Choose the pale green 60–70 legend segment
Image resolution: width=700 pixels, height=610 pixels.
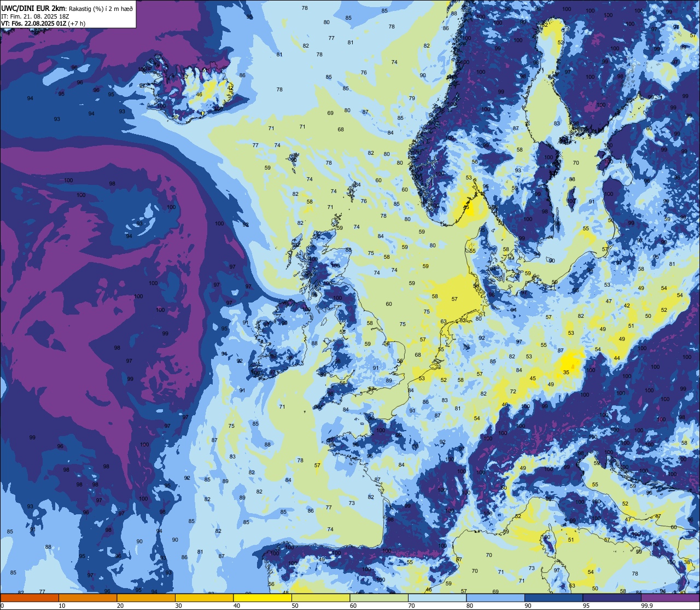379,597
